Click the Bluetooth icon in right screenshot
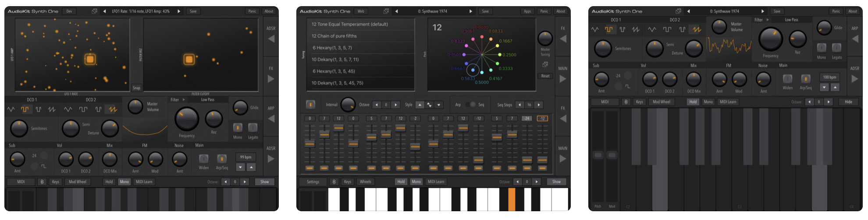 click(x=626, y=102)
